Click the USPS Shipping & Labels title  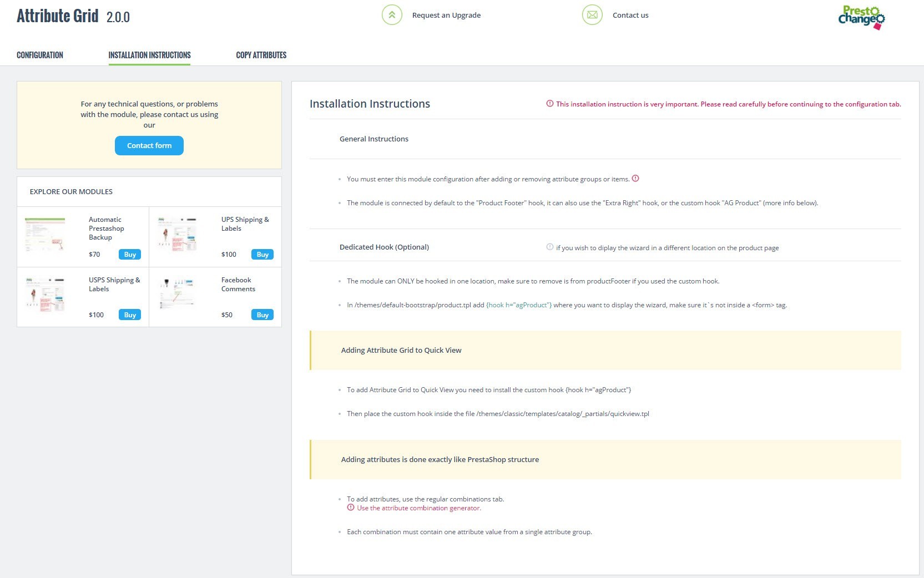point(114,285)
